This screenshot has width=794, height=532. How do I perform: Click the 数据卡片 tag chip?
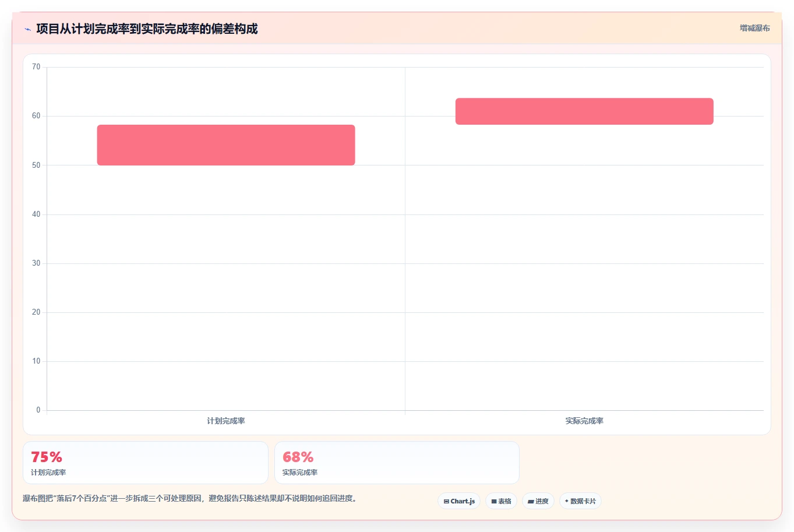pos(580,501)
